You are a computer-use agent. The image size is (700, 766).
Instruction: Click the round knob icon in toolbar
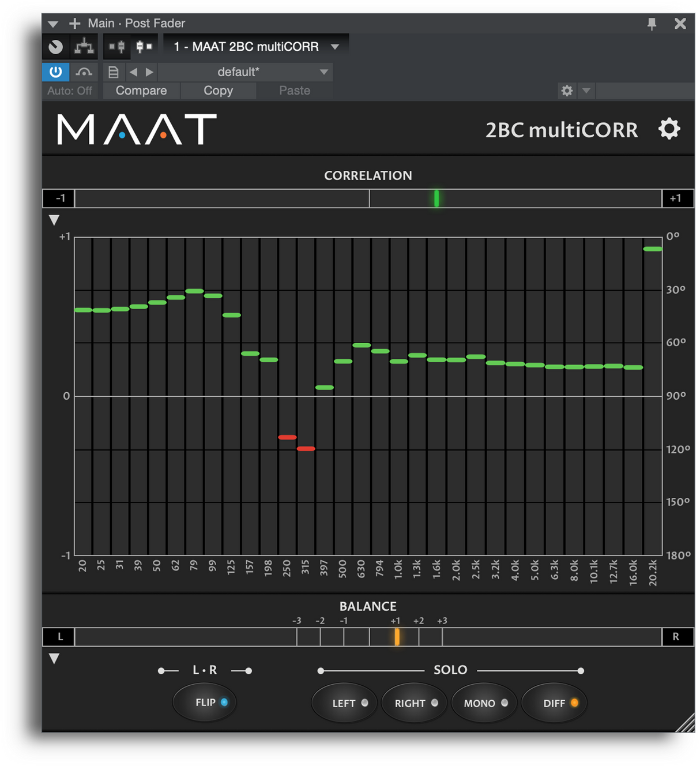pyautogui.click(x=55, y=47)
